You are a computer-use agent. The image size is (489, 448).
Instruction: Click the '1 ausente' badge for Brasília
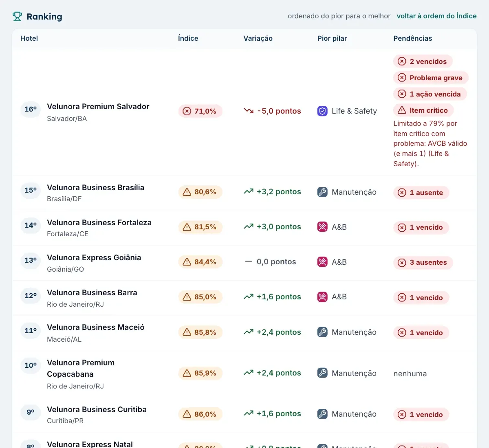421,193
